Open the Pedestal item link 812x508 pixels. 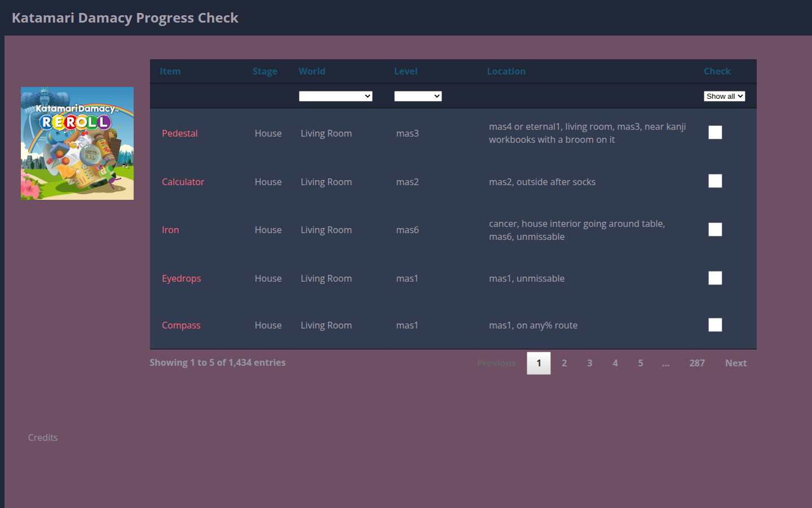[180, 133]
